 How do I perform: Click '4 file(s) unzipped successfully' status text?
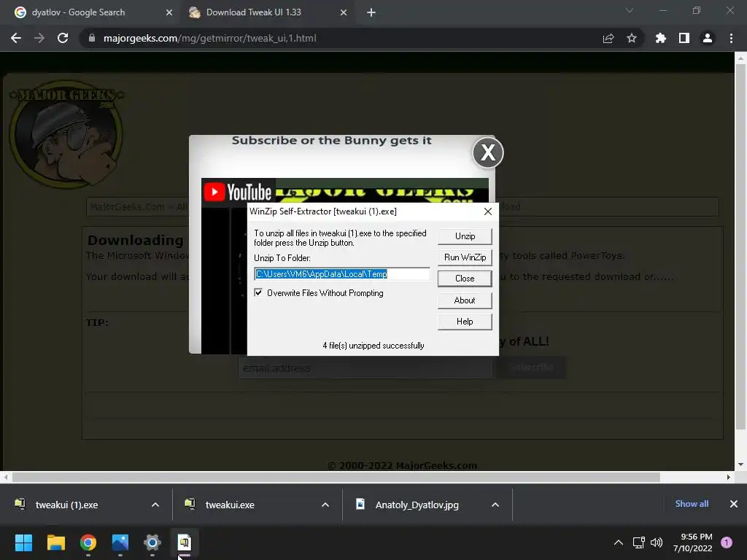click(x=373, y=346)
